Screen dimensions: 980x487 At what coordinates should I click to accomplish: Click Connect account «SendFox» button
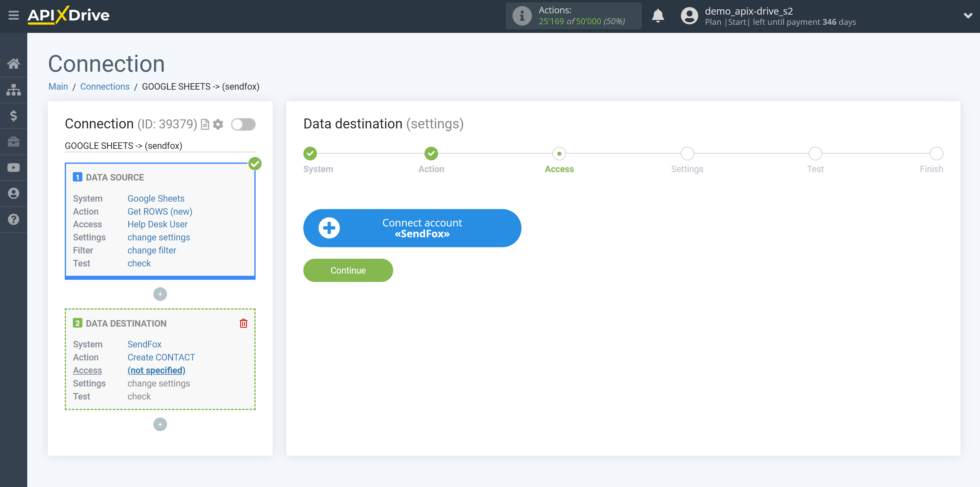(412, 227)
